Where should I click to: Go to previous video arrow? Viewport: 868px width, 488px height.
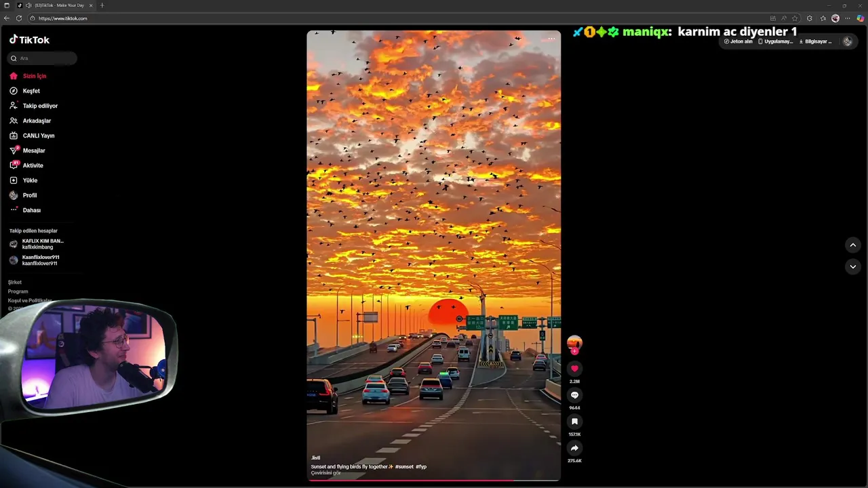(853, 245)
